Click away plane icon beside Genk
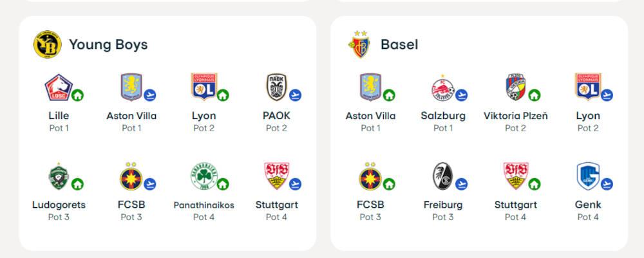 [607, 184]
